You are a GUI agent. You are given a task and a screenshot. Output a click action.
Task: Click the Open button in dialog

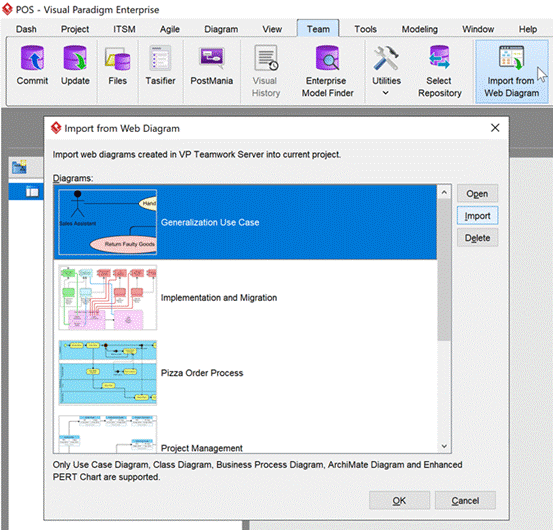click(477, 194)
